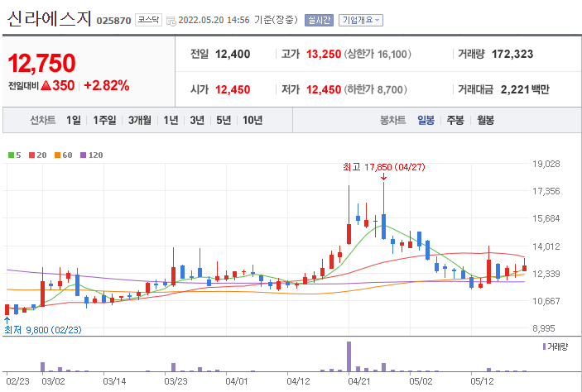Click the 고가 value 13,250
This screenshot has height=392, width=582.
324,54
